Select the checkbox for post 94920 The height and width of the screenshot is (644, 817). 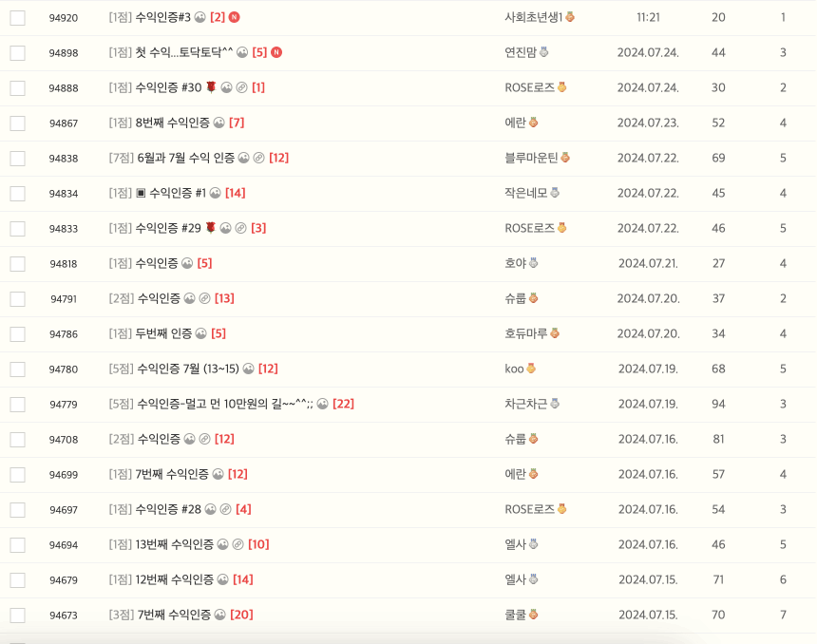tap(16, 17)
